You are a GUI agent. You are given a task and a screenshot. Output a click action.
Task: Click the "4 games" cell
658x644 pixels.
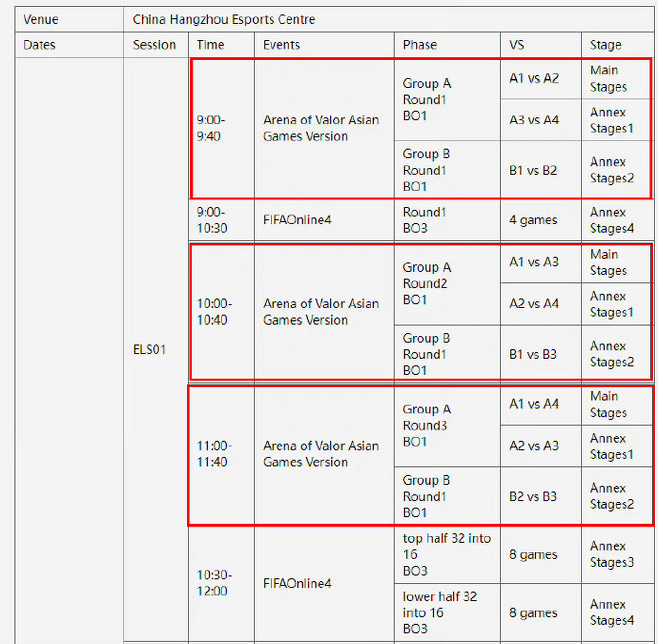point(541,220)
